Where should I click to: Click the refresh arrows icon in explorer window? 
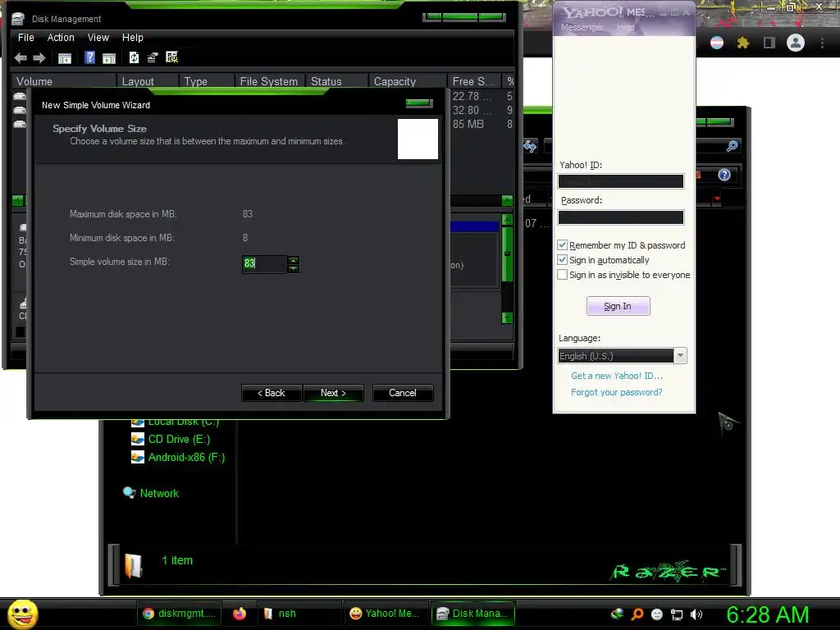(530, 146)
